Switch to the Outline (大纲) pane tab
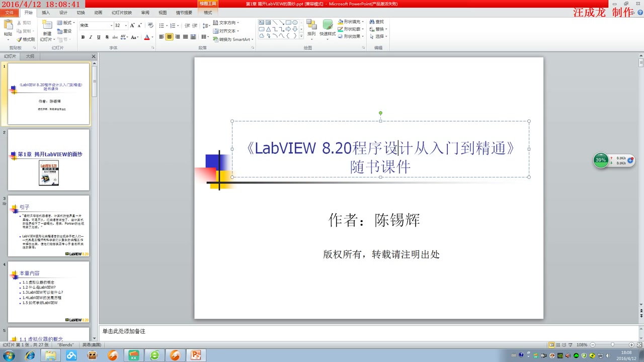644x362 pixels. (x=30, y=56)
